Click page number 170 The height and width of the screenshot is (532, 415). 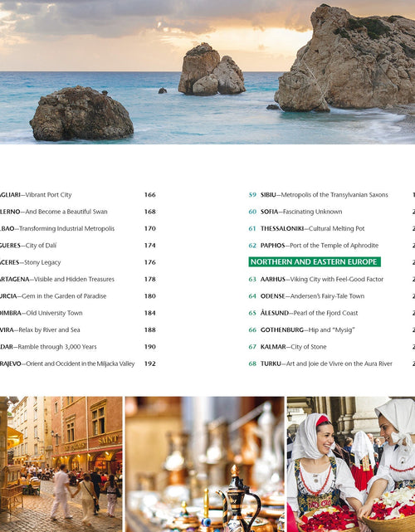click(x=150, y=229)
